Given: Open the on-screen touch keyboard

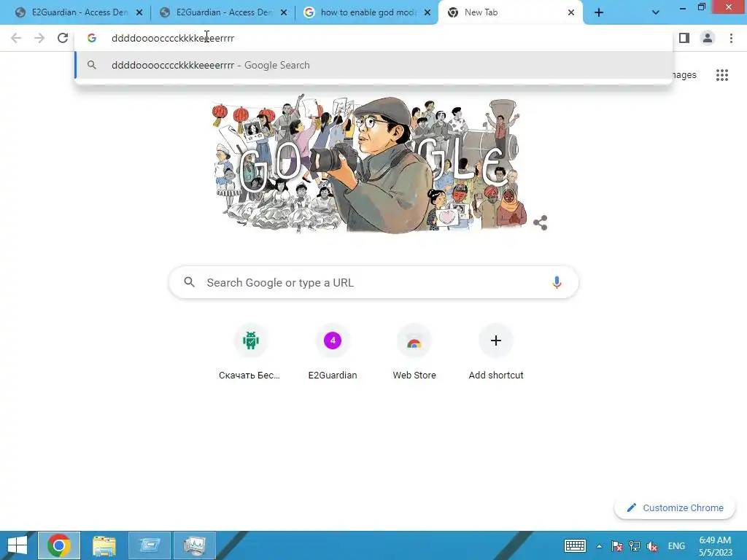Looking at the screenshot, I should click(575, 545).
